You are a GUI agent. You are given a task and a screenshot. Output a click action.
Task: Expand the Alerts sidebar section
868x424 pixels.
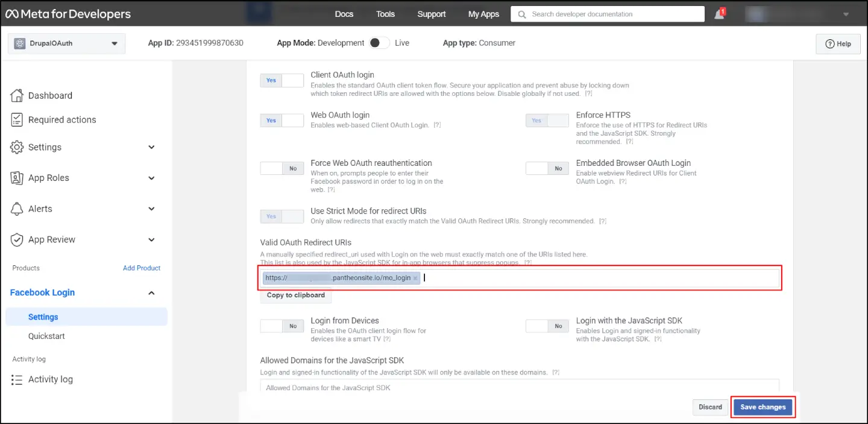[151, 209]
